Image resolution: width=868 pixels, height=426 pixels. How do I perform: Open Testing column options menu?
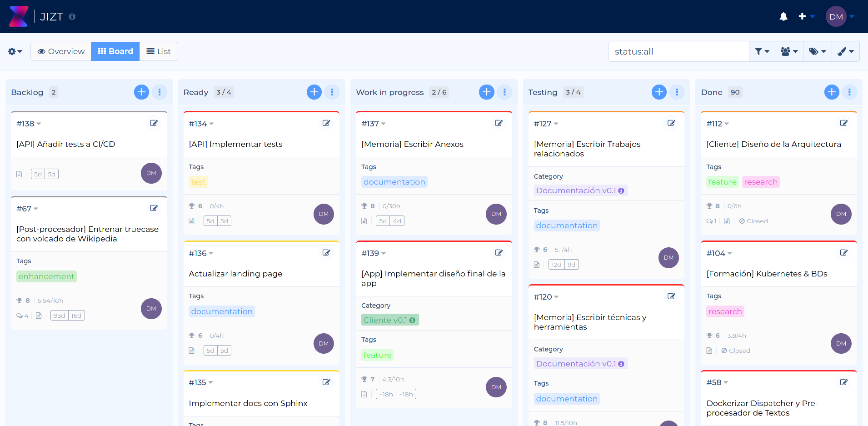point(677,92)
